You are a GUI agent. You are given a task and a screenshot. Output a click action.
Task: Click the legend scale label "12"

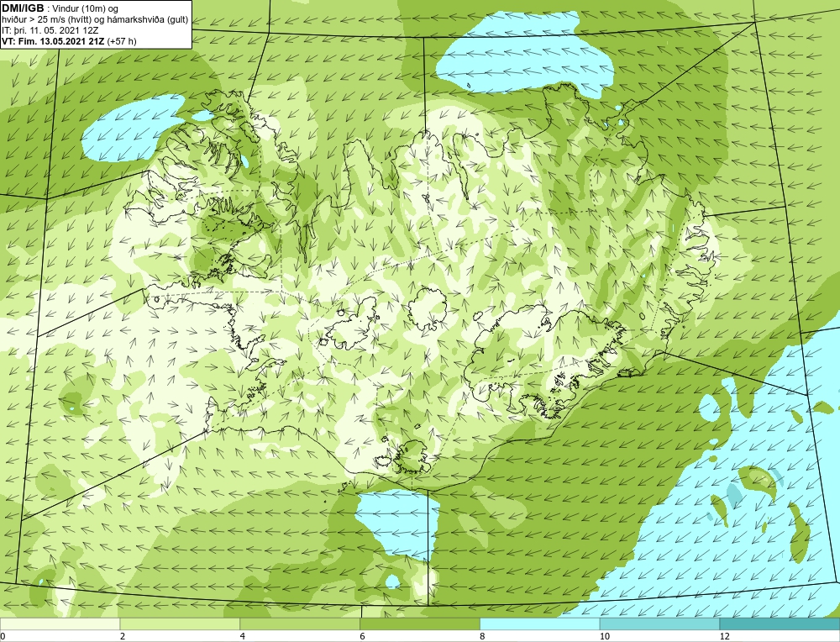click(x=725, y=636)
